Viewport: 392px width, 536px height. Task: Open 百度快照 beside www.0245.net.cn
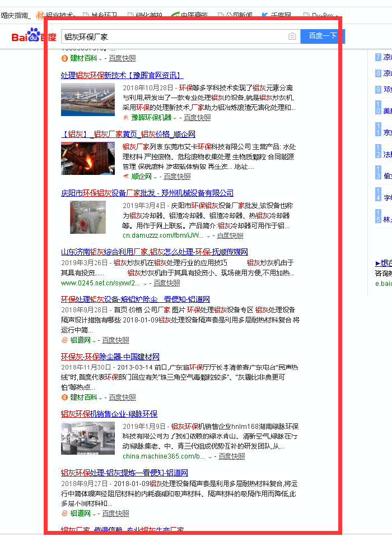coord(167,283)
